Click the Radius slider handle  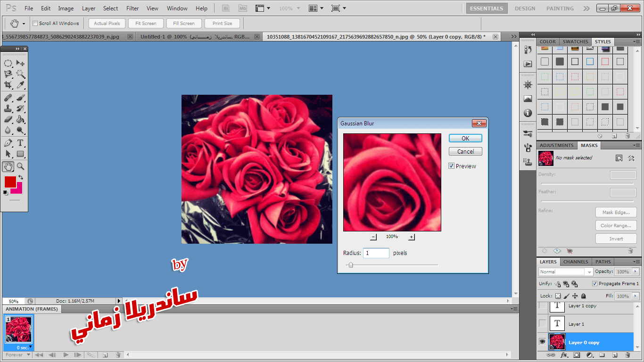pos(350,265)
